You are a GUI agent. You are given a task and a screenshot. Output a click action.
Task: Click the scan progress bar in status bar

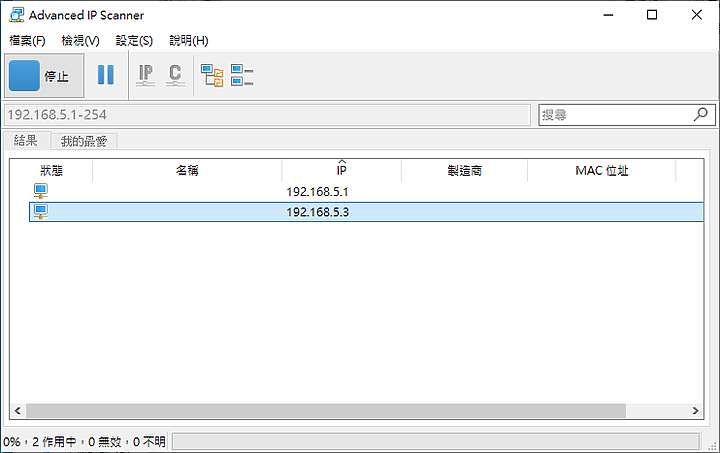tap(436, 442)
